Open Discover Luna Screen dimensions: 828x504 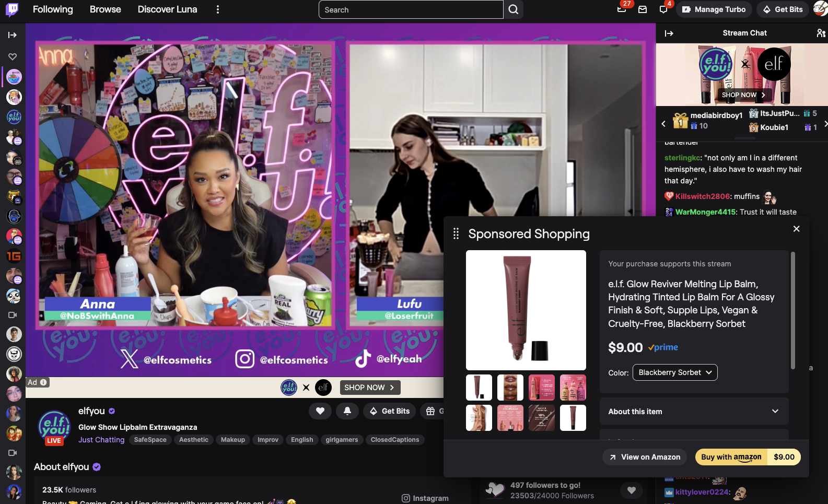pyautogui.click(x=167, y=9)
